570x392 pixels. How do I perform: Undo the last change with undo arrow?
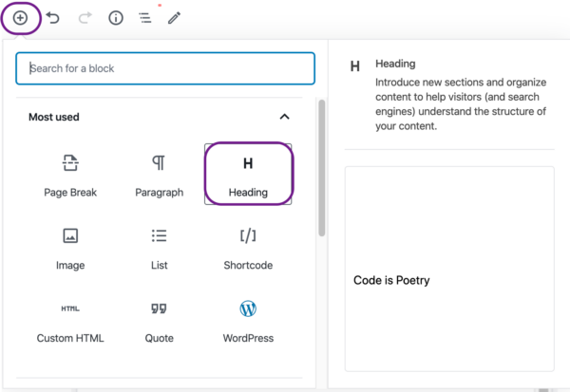pos(53,17)
